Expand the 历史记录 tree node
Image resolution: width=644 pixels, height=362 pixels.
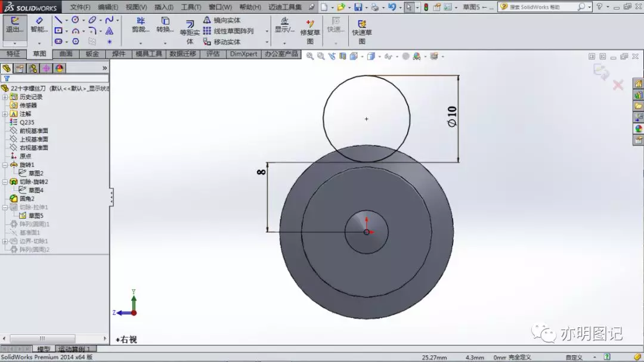click(x=5, y=97)
